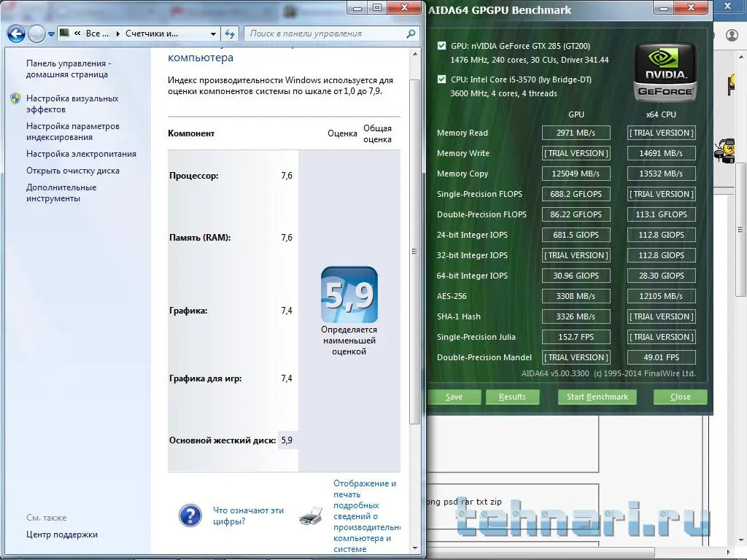Maximize the control panel window
The image size is (747, 560).
(x=377, y=7)
